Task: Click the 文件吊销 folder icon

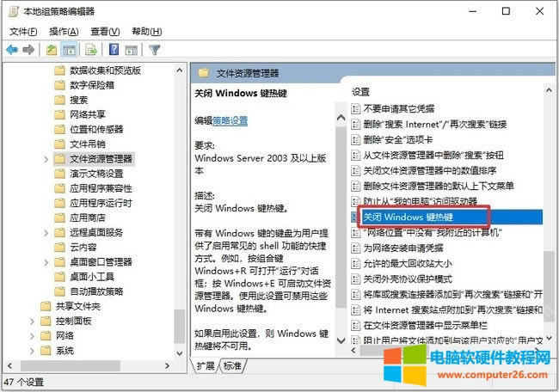Action: (59, 144)
